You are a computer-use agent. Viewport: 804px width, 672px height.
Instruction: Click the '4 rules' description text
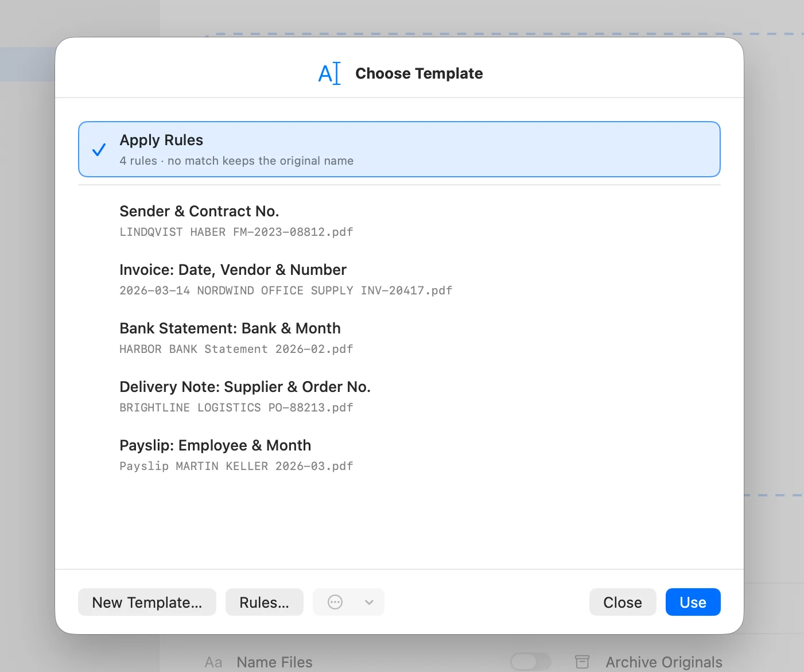click(236, 161)
